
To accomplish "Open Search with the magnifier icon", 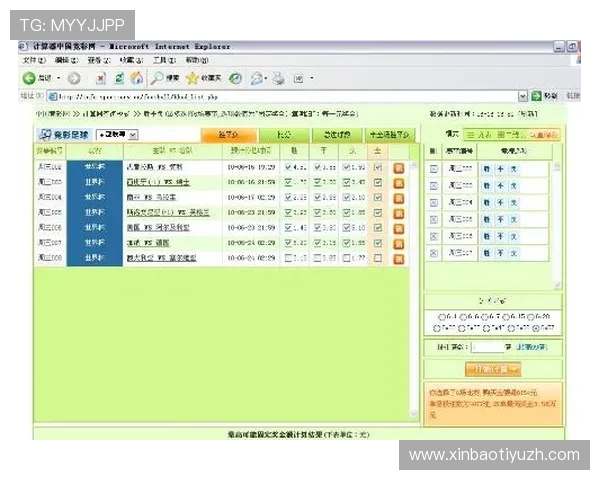I will coord(157,78).
